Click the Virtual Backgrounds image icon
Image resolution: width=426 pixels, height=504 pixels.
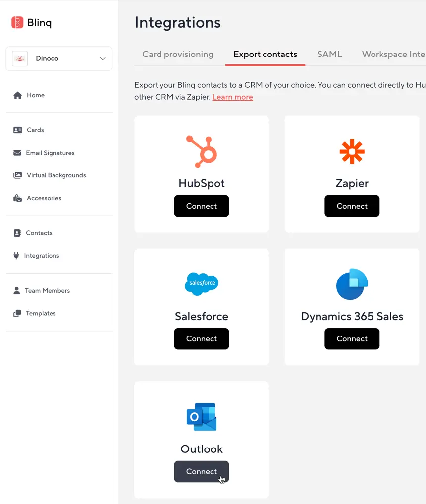click(x=18, y=175)
